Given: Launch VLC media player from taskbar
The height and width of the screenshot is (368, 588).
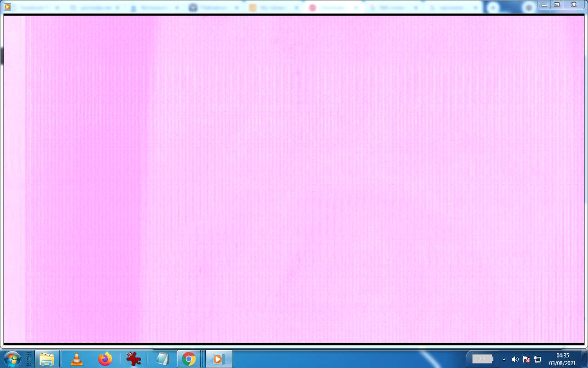Looking at the screenshot, I should pyautogui.click(x=77, y=359).
